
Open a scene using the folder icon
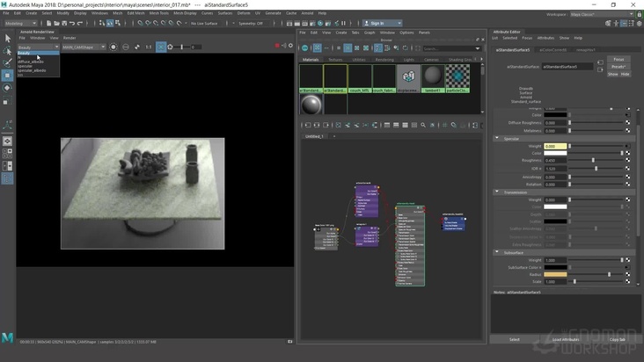point(56,24)
